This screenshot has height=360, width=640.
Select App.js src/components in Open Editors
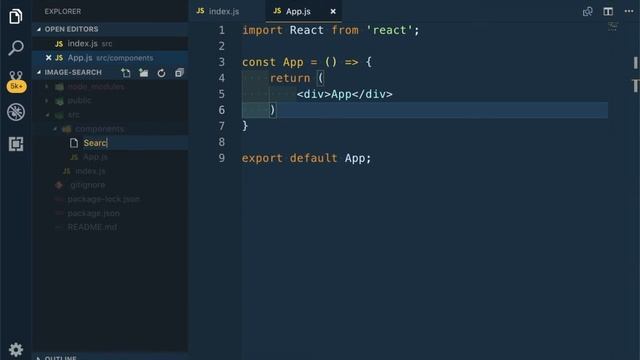point(110,58)
